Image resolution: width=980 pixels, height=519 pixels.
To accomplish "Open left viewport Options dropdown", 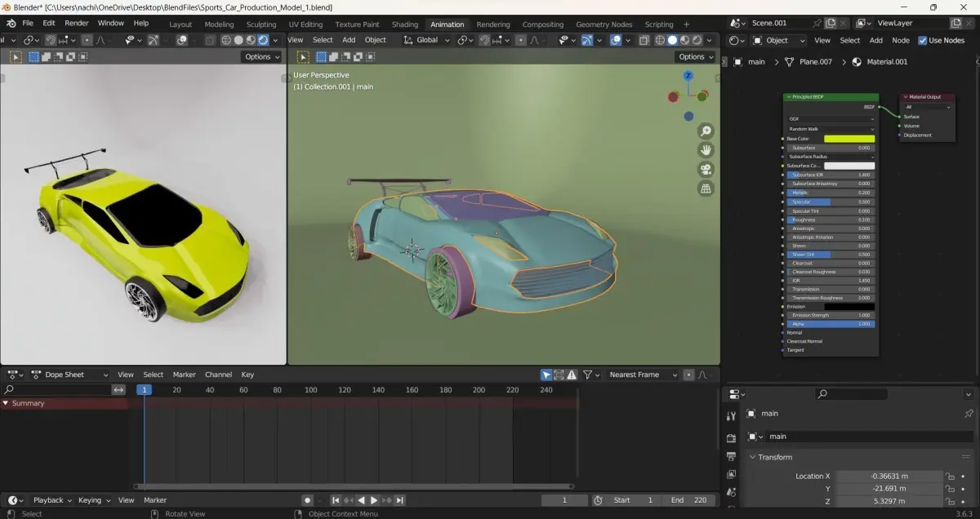I will 262,56.
